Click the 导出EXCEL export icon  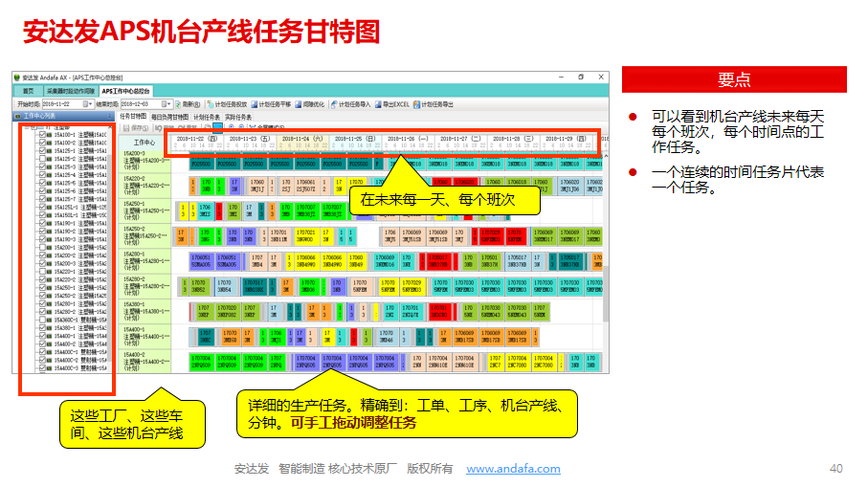click(378, 104)
